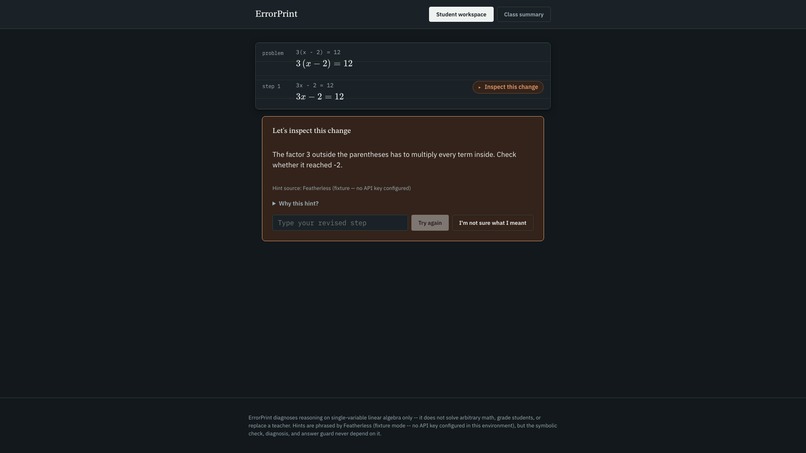
Task: Click the raw problem input text 3(x - 2) = 12
Action: (318, 52)
